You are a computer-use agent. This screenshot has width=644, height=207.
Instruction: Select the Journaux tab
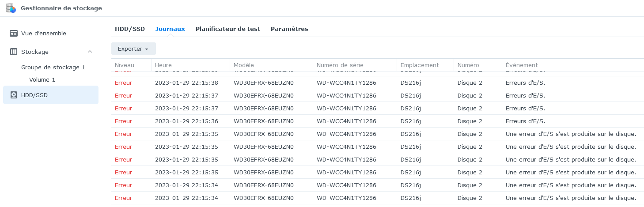coord(170,29)
